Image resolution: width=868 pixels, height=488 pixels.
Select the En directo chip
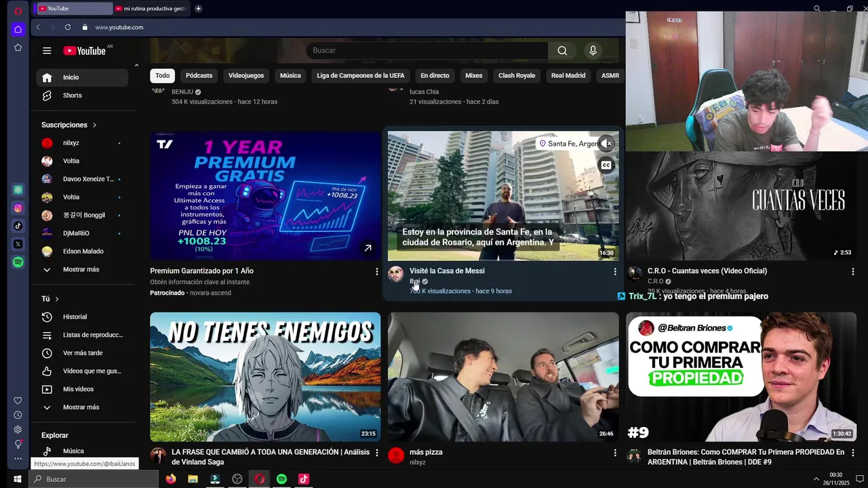(x=435, y=76)
